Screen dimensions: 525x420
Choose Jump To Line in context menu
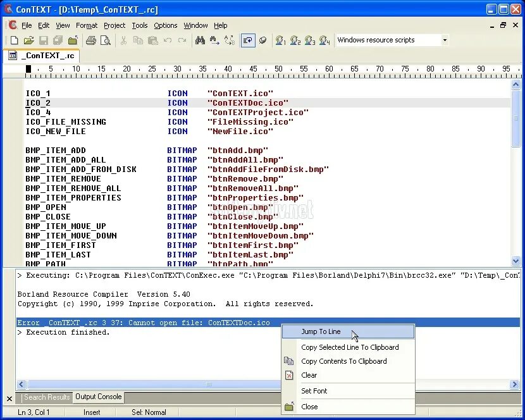click(x=349, y=331)
